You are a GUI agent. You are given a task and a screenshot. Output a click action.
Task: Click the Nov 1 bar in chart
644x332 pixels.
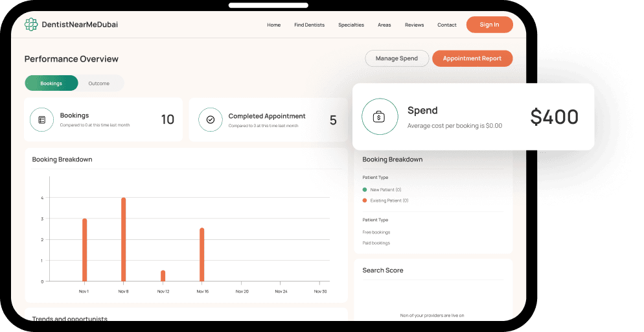point(85,250)
